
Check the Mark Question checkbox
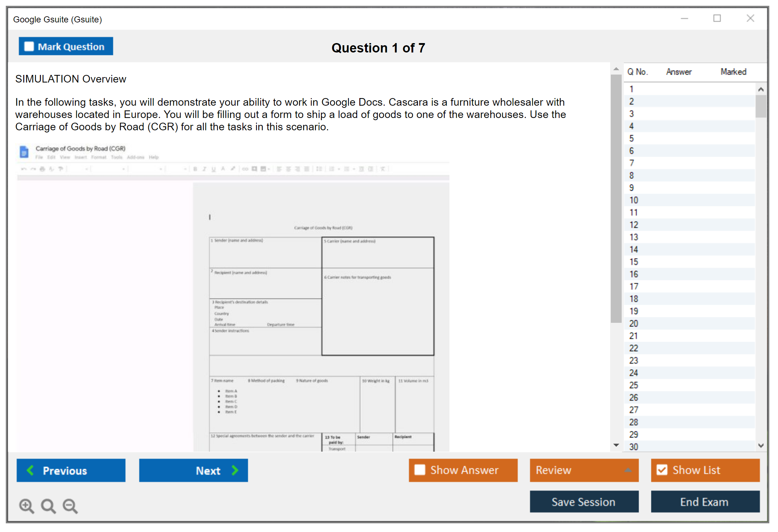point(29,46)
